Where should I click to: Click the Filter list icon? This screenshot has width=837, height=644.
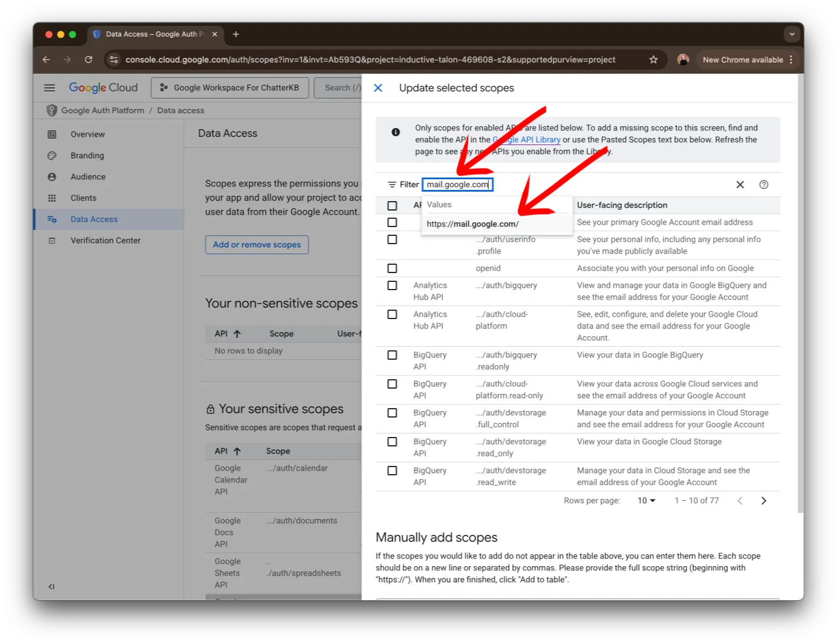pyautogui.click(x=392, y=185)
